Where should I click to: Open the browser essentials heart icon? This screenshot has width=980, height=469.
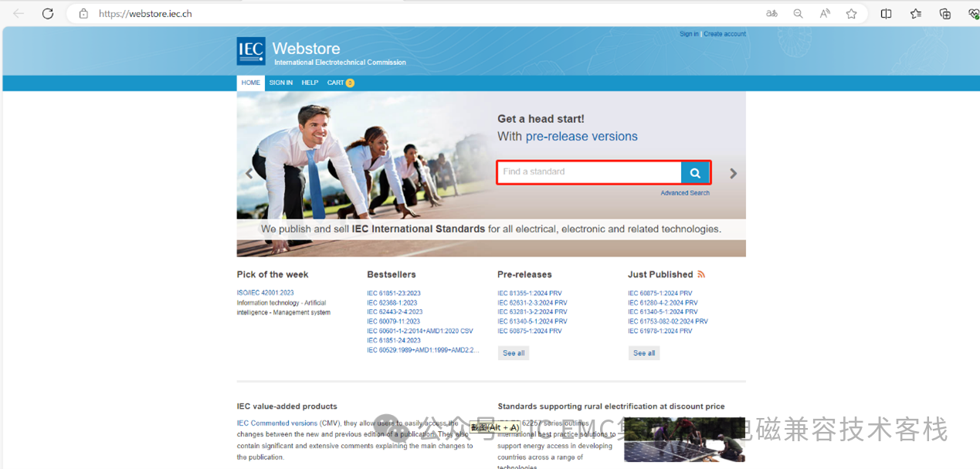tap(973, 13)
